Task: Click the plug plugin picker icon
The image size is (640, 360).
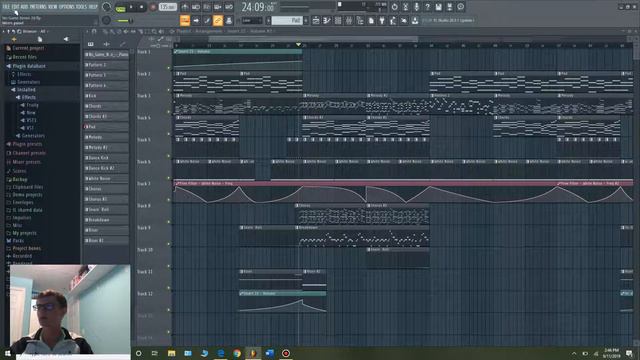Action: coord(382,20)
